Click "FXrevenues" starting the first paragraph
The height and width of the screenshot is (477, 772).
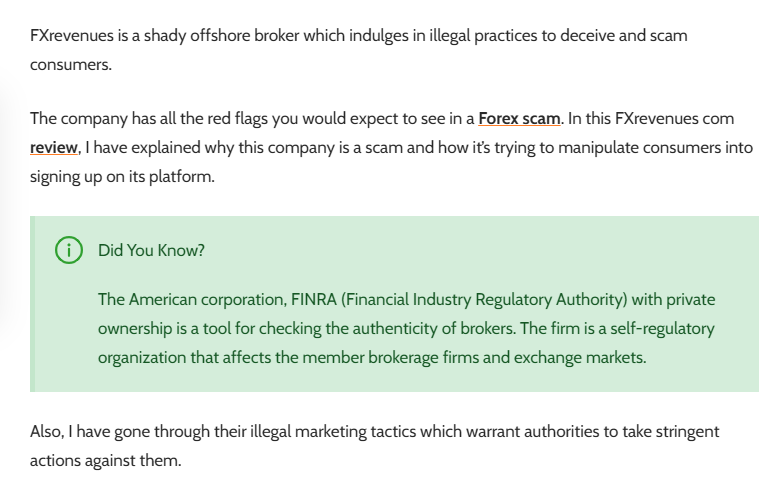pyautogui.click(x=72, y=36)
